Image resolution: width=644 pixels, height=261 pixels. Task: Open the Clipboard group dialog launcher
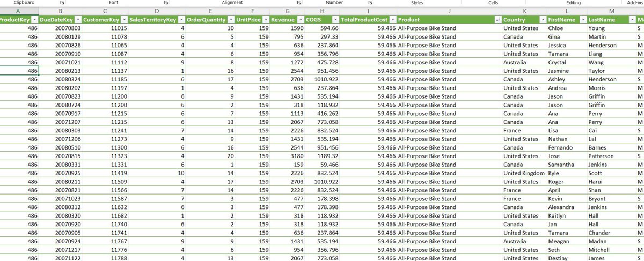pos(62,3)
